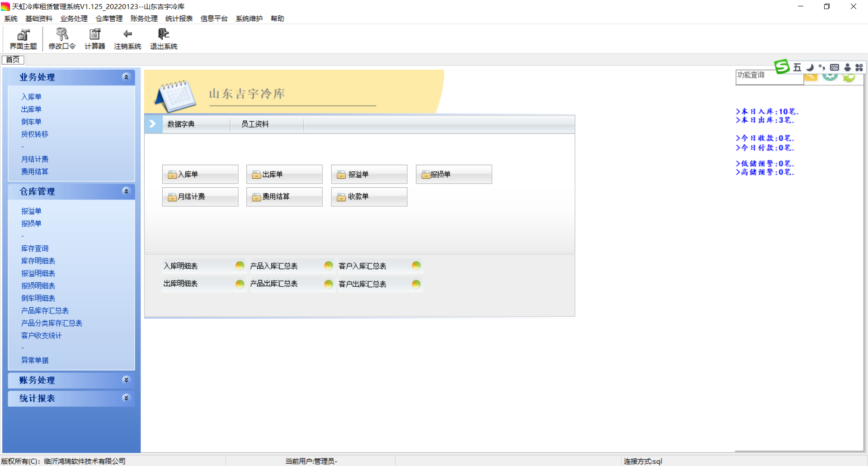Open the 入库明细表 report
Screen dimensions: 868x466
pos(181,266)
